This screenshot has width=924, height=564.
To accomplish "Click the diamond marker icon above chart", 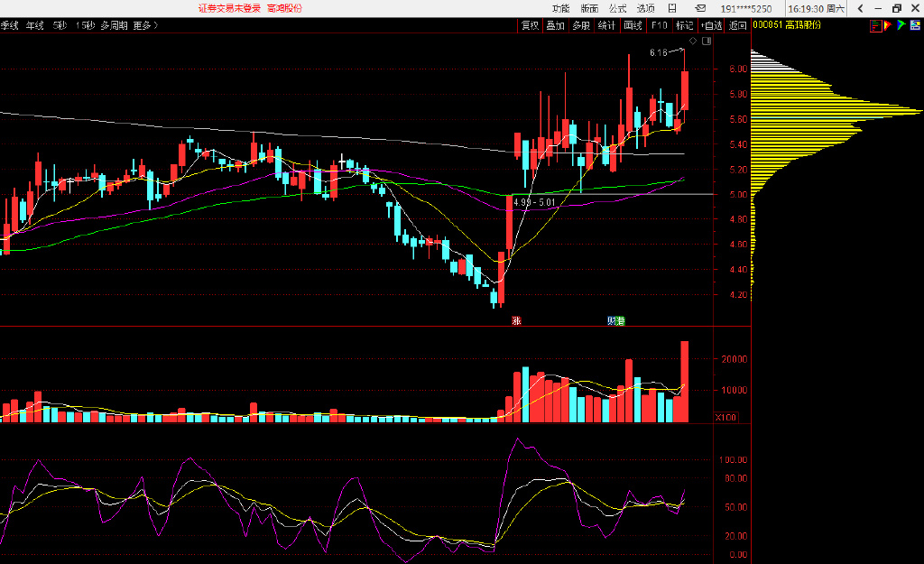I will click(693, 41).
